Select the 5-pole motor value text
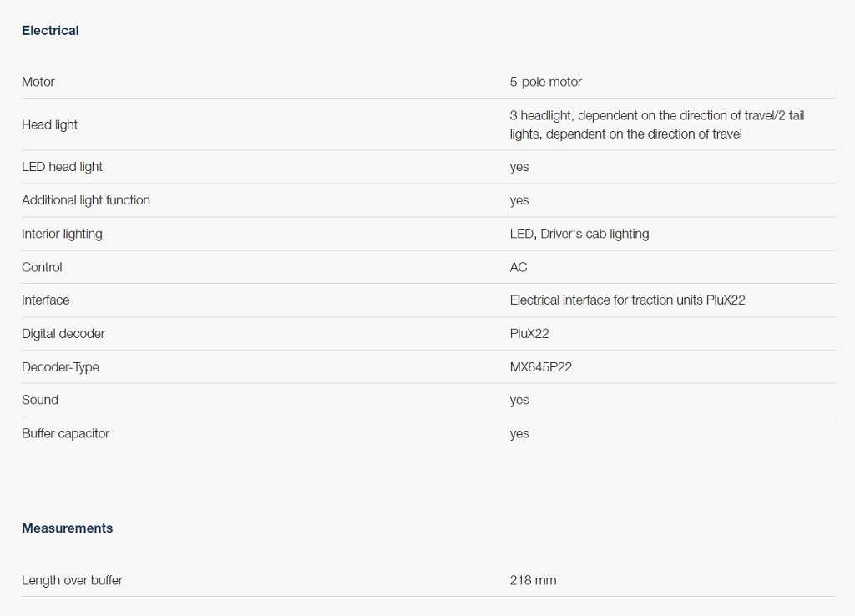Screen dimensions: 855x616 click(545, 82)
